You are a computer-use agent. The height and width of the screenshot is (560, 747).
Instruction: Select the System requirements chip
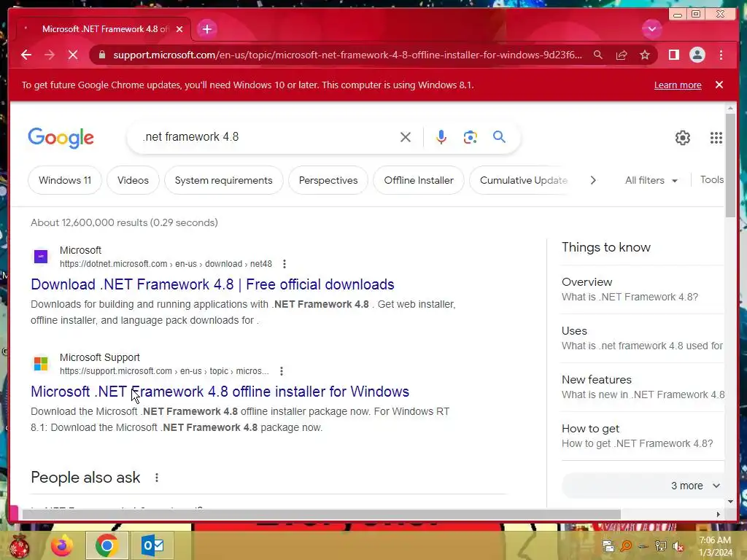[223, 181]
